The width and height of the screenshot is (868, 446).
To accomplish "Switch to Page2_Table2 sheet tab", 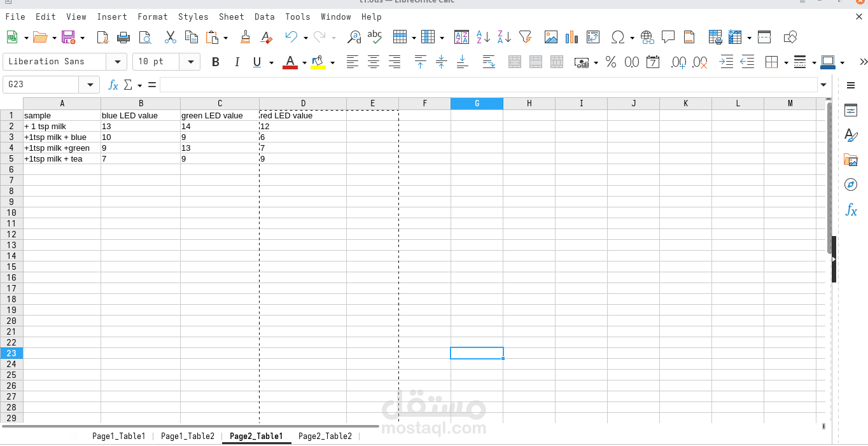I will pos(325,436).
